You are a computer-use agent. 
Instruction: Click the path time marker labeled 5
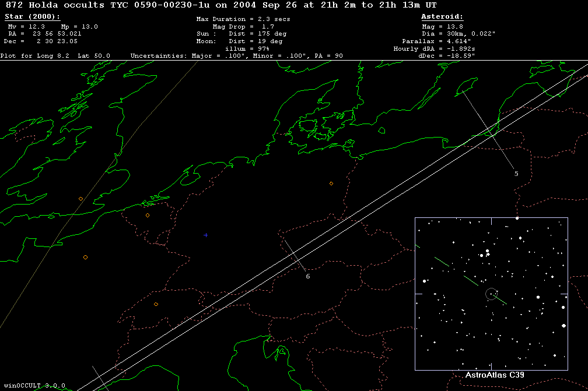[x=516, y=174]
